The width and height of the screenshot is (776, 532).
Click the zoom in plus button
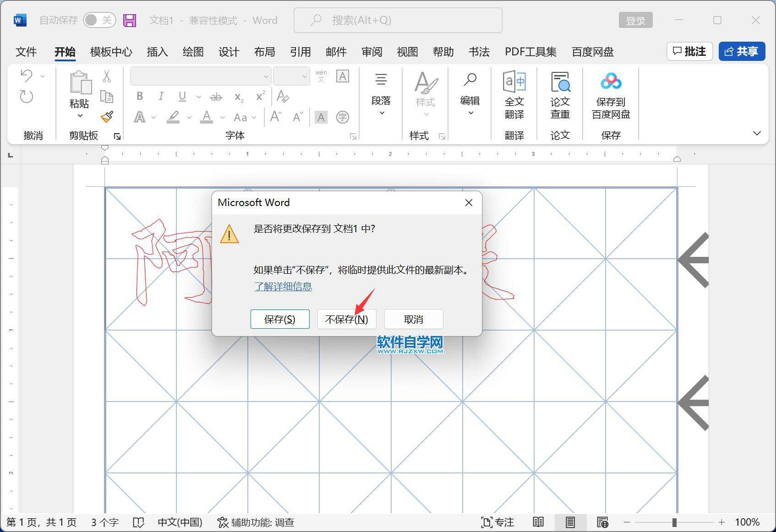point(722,522)
